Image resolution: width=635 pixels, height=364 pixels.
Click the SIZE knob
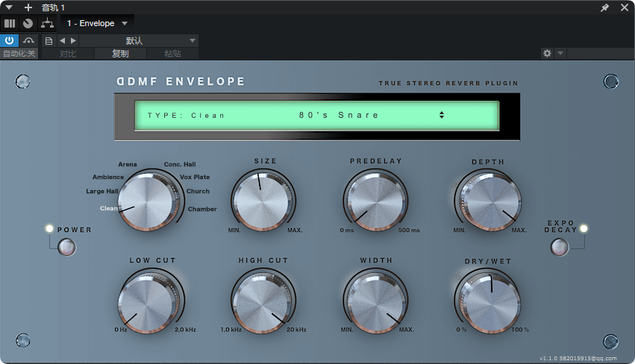point(263,201)
